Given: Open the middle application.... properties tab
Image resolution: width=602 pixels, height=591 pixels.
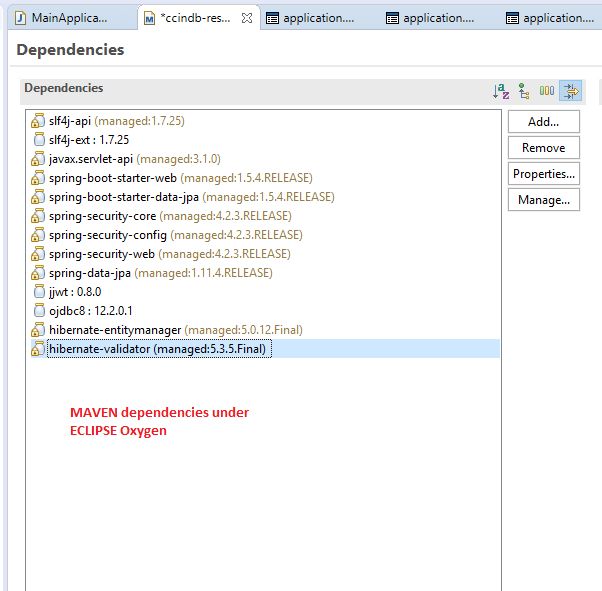Looking at the screenshot, I should 438,18.
